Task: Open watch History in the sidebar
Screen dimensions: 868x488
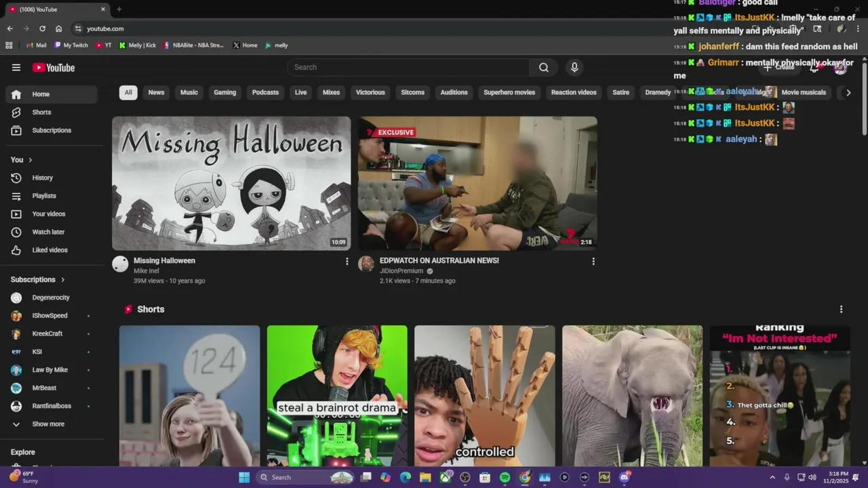Action: coord(52,178)
